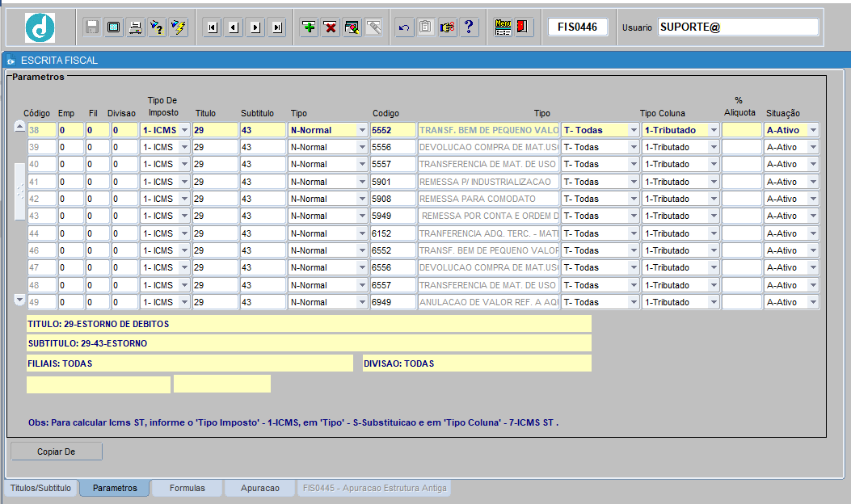Click the clipboard paste icon
Image resolution: width=851 pixels, height=504 pixels.
pyautogui.click(x=425, y=27)
